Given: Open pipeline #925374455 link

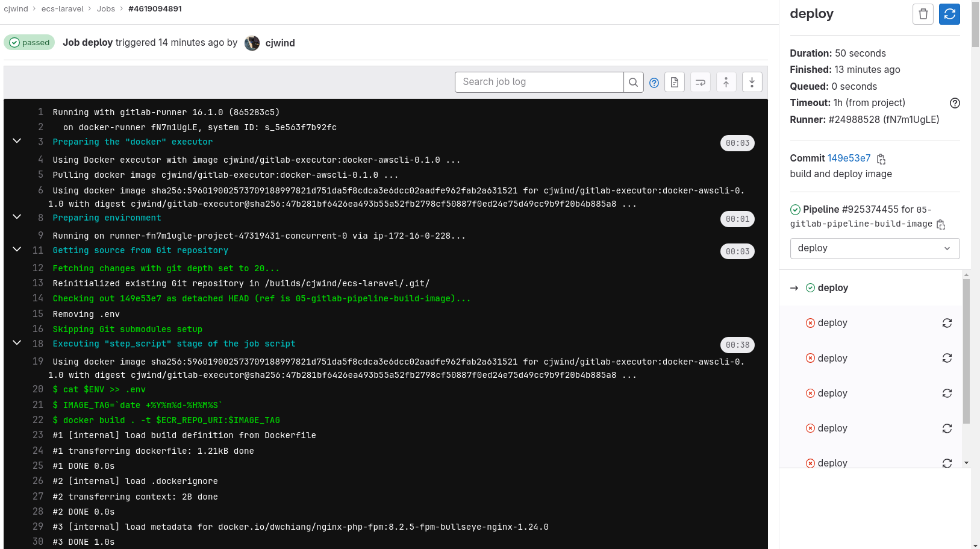Looking at the screenshot, I should pyautogui.click(x=870, y=209).
